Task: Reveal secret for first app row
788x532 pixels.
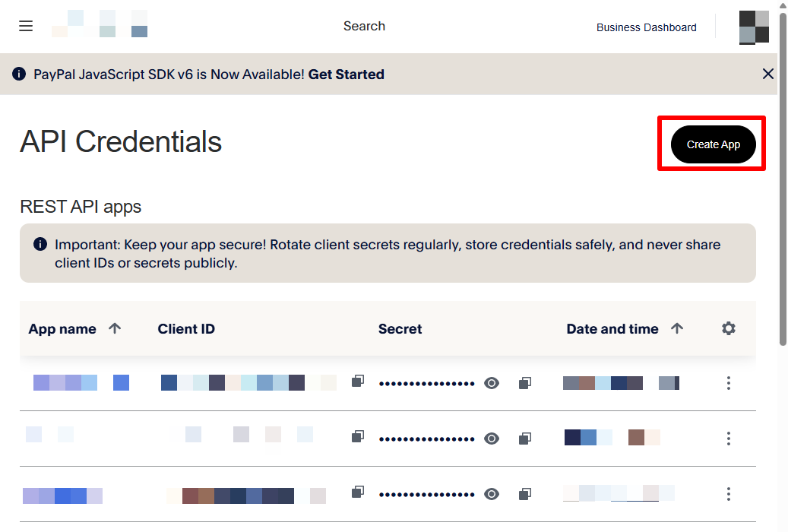Action: pos(492,383)
